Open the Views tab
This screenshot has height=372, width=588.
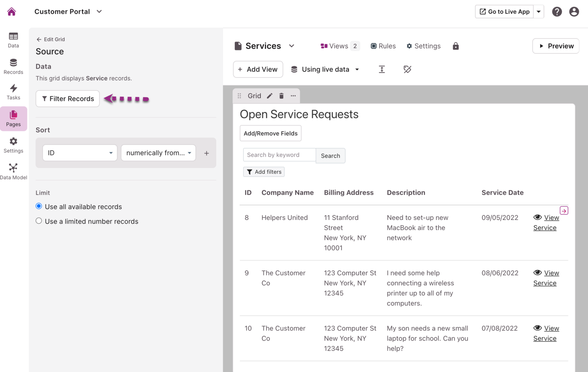pyautogui.click(x=339, y=46)
